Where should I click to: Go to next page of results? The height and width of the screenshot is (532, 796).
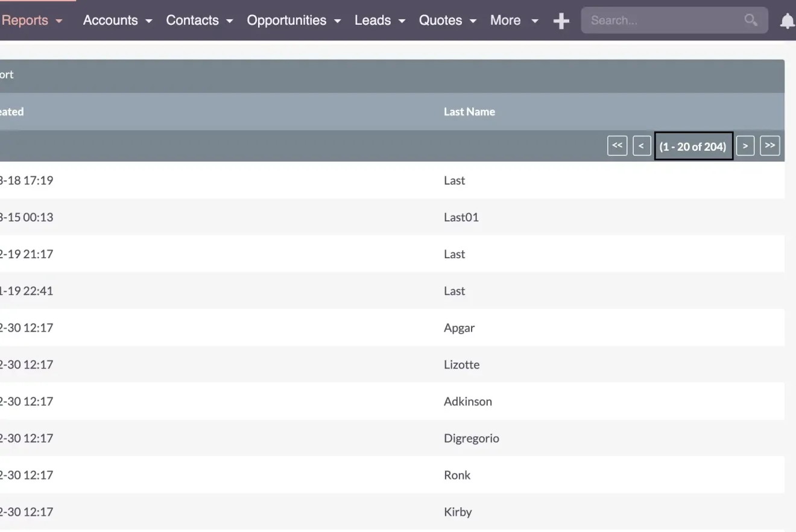[x=745, y=146]
